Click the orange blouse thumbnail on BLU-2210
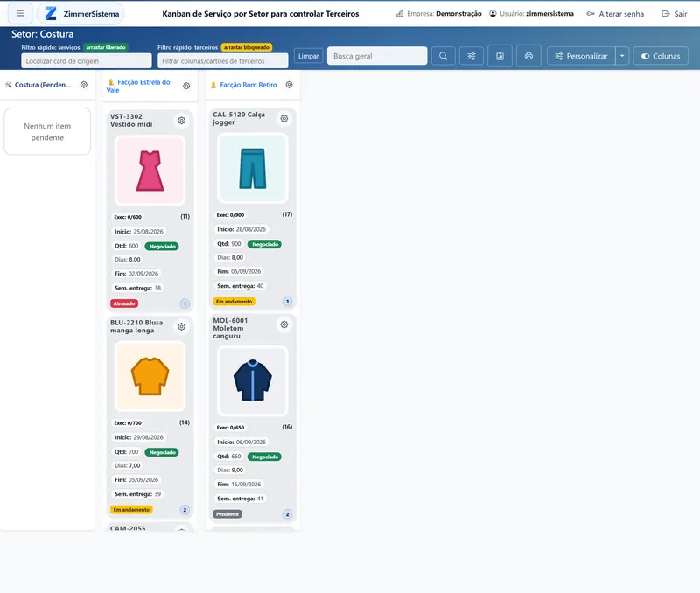Screen dimensions: 700x593 coord(150,377)
